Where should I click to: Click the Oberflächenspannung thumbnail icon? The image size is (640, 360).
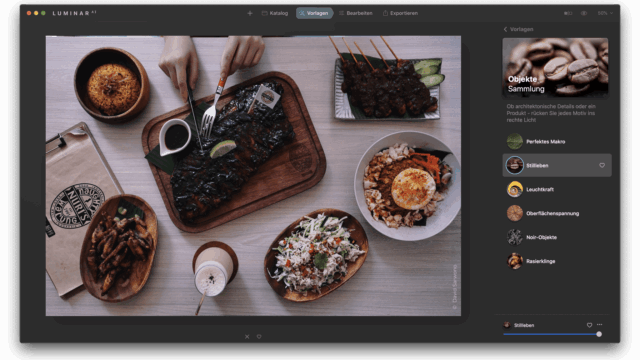[515, 213]
